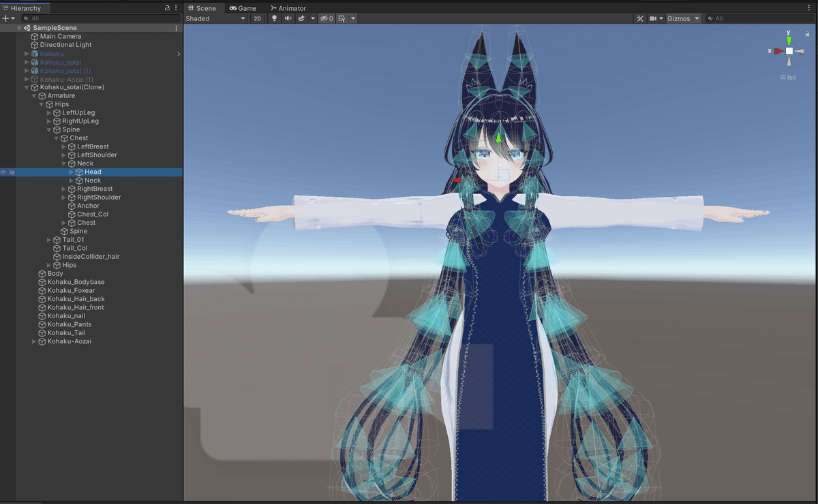Screen dimensions: 818x504
Task: Toggle the picking hand icon for the Head row
Action: coord(12,172)
